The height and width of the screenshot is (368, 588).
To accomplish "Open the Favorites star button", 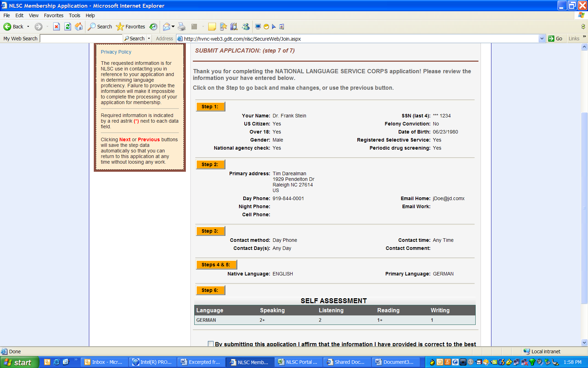I will tap(131, 27).
